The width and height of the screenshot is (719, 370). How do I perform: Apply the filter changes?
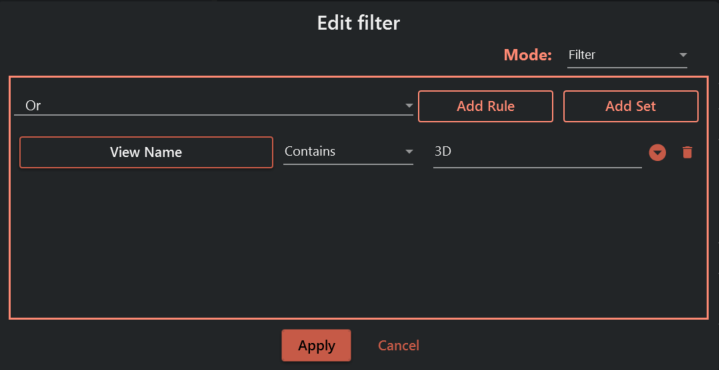click(x=316, y=345)
